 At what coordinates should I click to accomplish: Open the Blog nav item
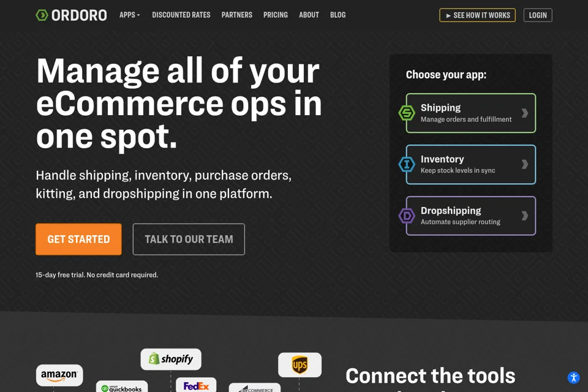[x=337, y=15]
